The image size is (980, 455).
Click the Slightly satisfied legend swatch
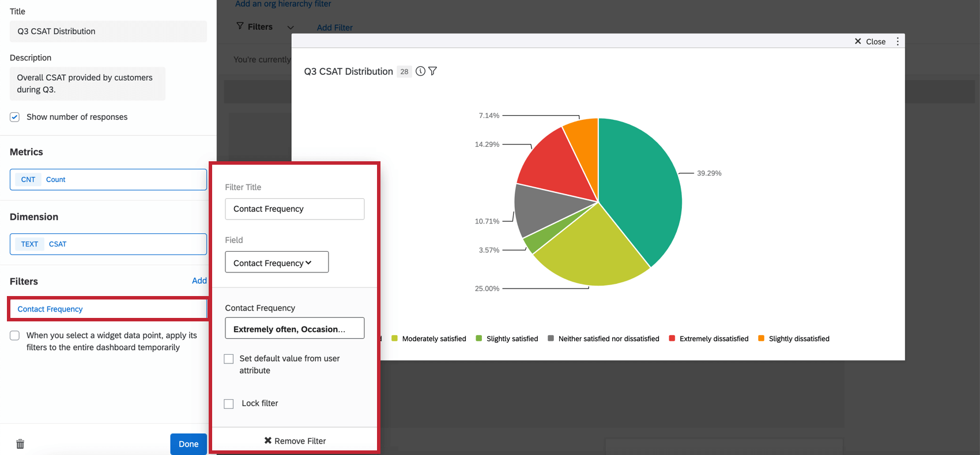[x=479, y=339]
